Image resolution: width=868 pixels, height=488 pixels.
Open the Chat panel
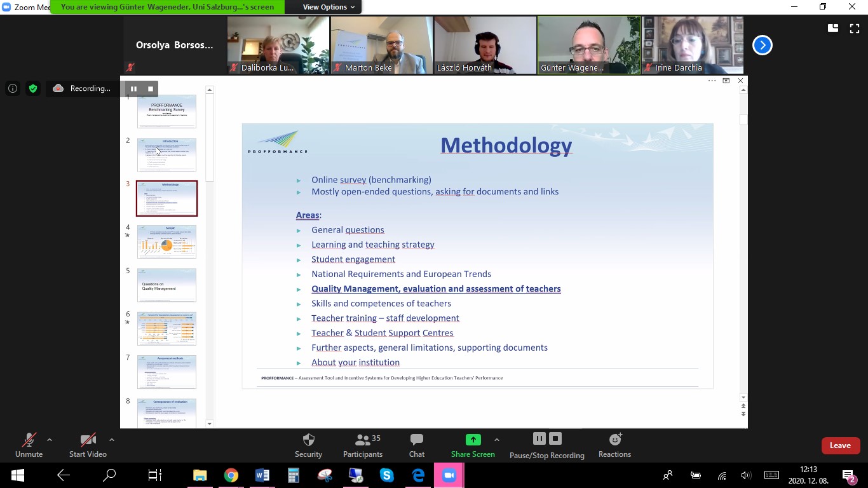(417, 440)
